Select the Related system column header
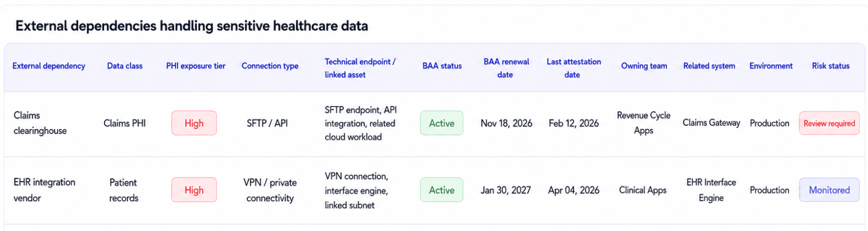Viewport: 868px width, 231px height. point(709,66)
